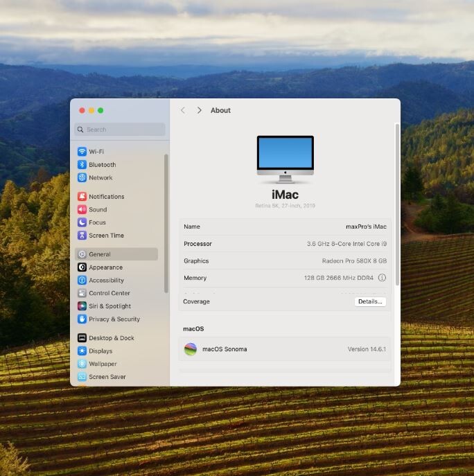Click the Siri & Spotlight icon
This screenshot has width=474, height=476.
tap(82, 306)
